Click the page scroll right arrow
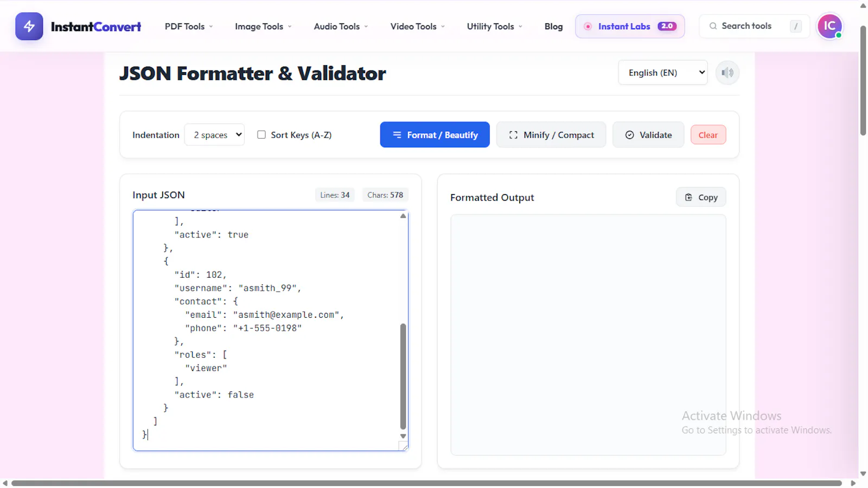The width and height of the screenshot is (868, 488). pyautogui.click(x=853, y=483)
